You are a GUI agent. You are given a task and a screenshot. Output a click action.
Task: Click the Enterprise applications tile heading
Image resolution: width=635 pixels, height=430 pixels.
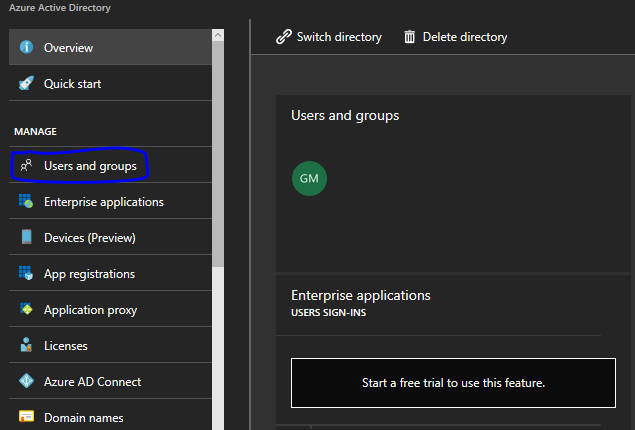[x=361, y=296]
